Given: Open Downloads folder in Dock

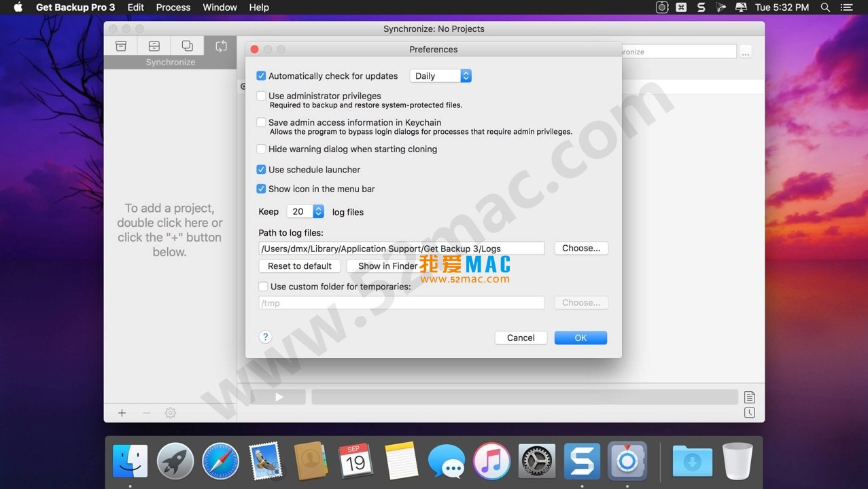Looking at the screenshot, I should 692,461.
